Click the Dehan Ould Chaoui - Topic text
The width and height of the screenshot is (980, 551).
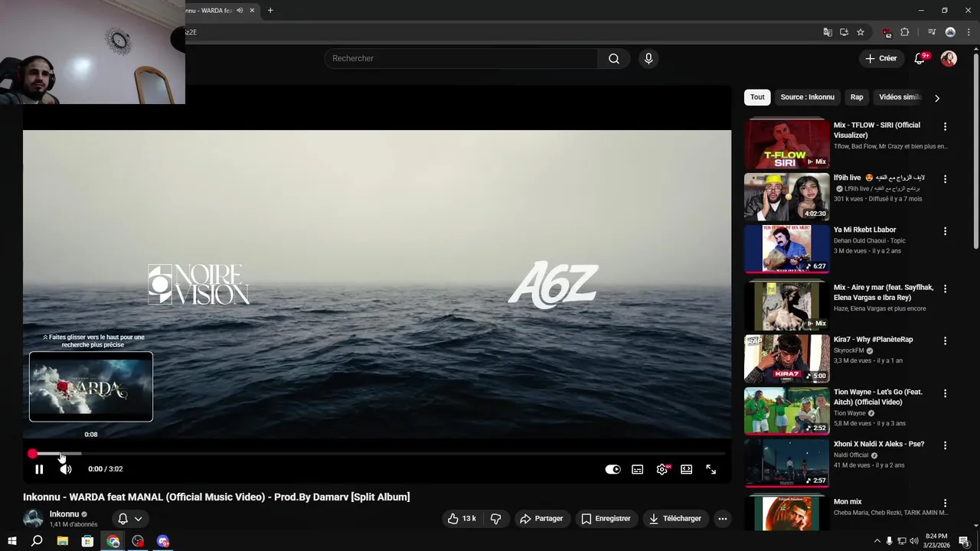pyautogui.click(x=869, y=240)
